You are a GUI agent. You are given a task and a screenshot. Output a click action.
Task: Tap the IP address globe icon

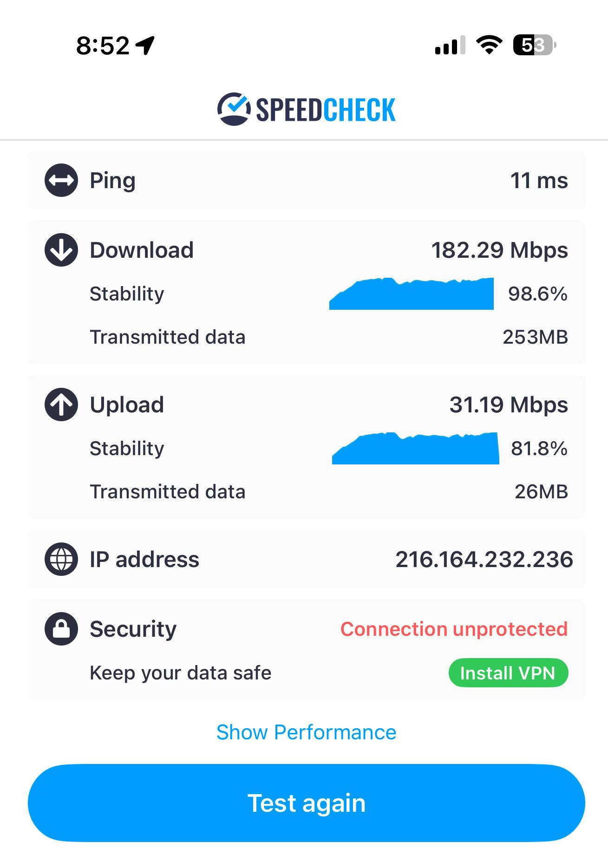tap(61, 559)
